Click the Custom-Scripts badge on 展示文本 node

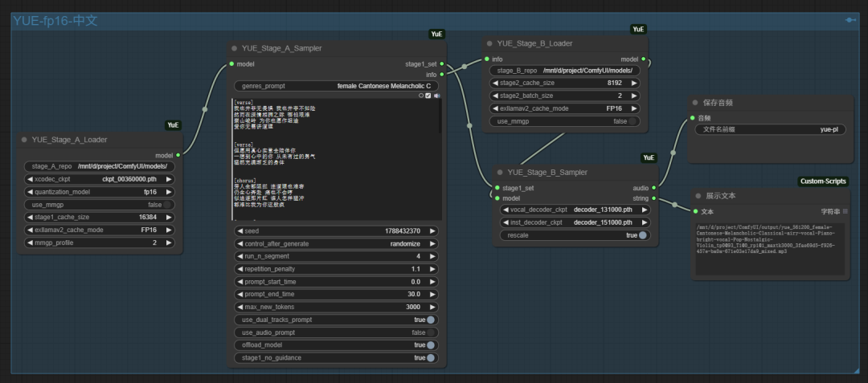coord(823,181)
